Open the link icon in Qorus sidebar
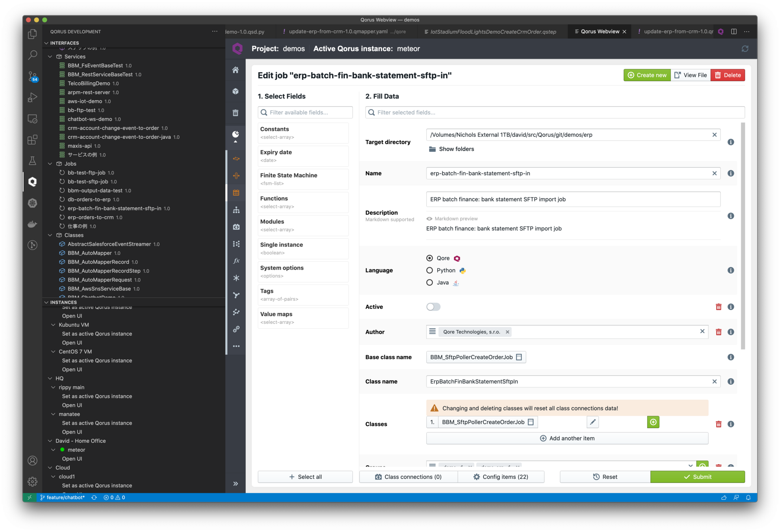The image size is (780, 532). coord(236,329)
